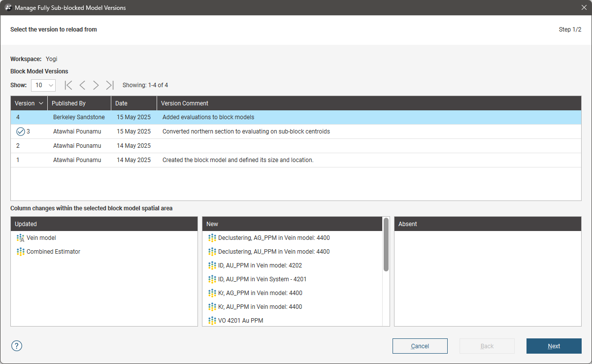Go to first page of versions
The image size is (592, 364).
coord(68,85)
